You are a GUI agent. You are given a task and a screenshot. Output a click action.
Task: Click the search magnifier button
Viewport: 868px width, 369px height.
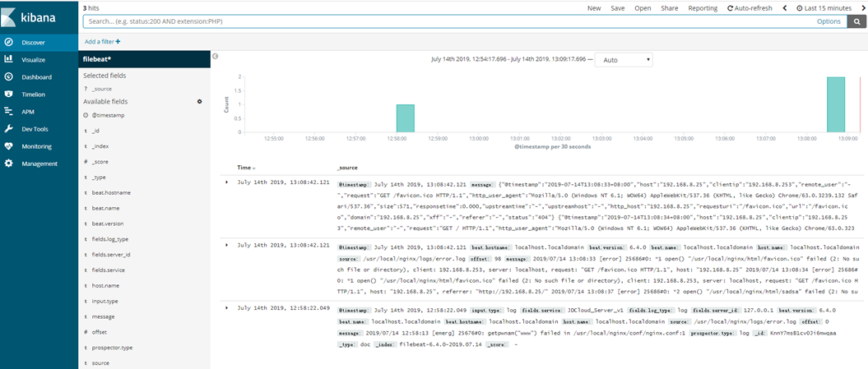click(857, 21)
